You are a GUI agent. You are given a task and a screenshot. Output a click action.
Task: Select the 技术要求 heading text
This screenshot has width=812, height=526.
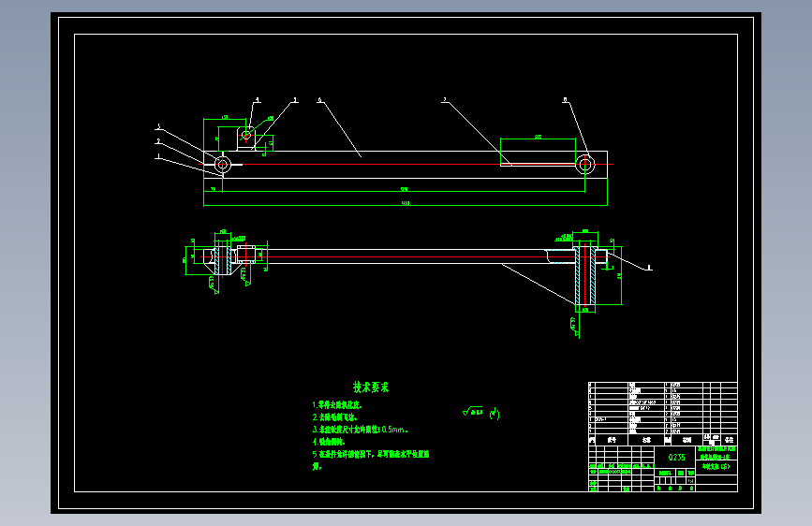(371, 387)
